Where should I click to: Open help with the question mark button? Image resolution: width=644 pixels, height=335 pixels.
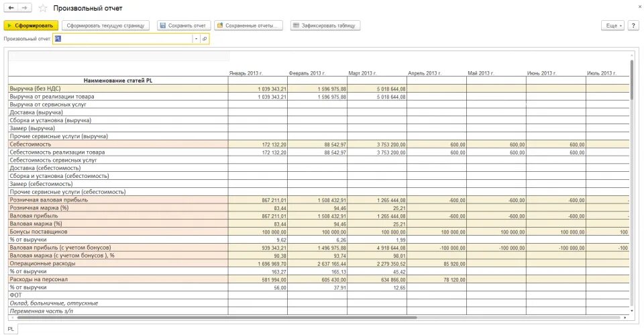pos(633,26)
